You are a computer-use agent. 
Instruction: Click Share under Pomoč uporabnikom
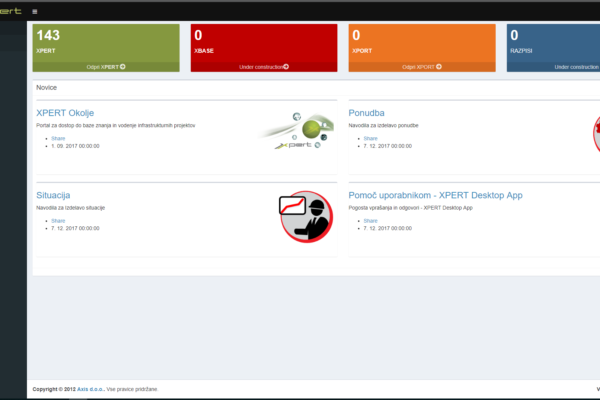pyautogui.click(x=370, y=221)
